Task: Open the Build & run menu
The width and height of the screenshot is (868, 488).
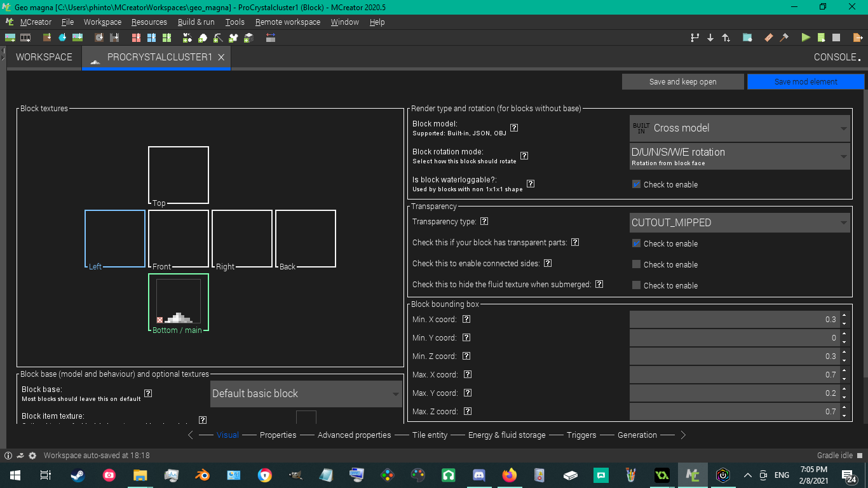Action: click(196, 22)
